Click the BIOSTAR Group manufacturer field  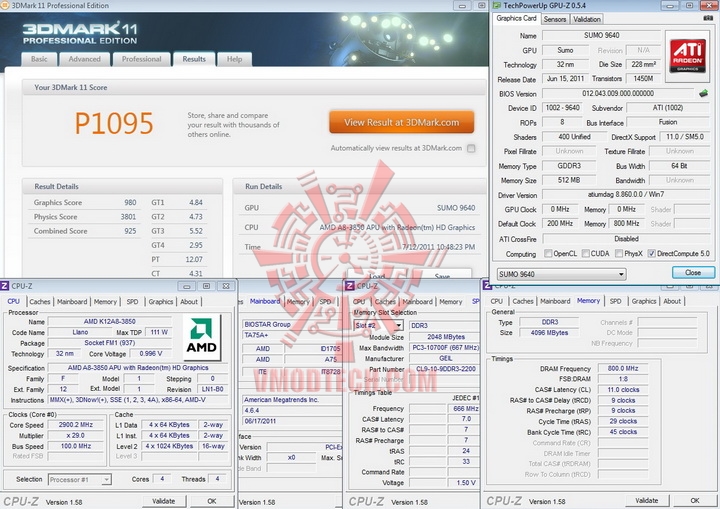coord(292,324)
